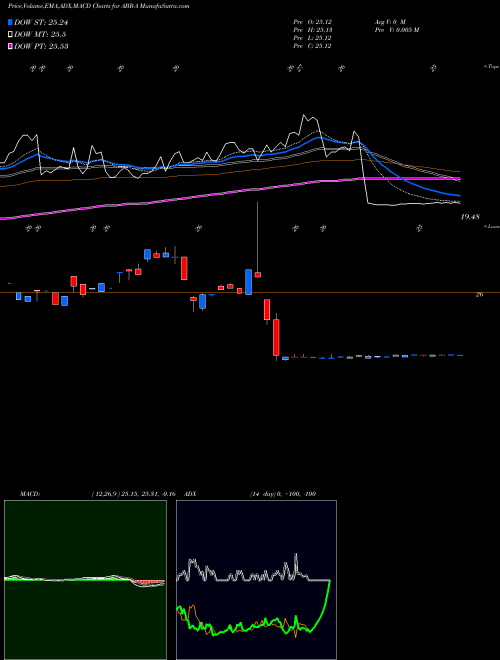Click the 'Pre V: 0.005 M' value
This screenshot has height=660, width=500.
[396, 30]
